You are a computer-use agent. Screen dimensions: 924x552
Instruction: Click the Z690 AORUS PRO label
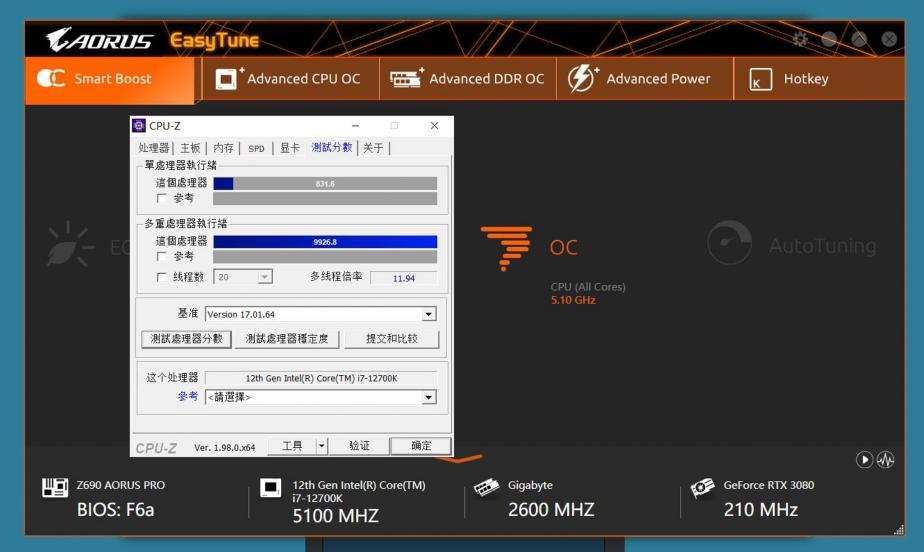click(x=121, y=485)
